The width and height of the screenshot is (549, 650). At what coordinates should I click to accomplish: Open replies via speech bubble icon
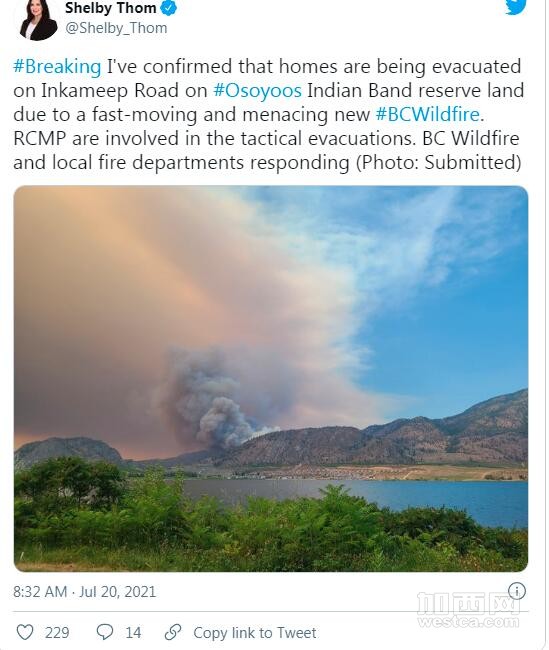point(104,632)
